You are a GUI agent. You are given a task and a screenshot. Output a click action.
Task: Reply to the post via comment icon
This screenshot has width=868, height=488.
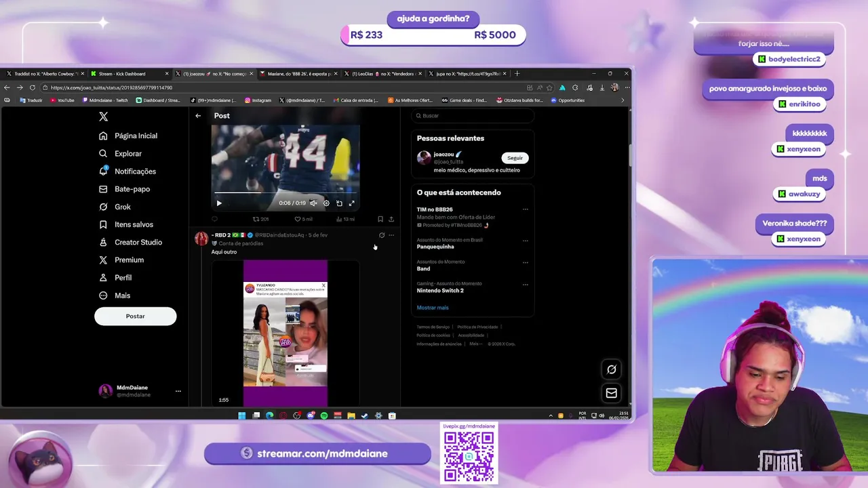(215, 219)
